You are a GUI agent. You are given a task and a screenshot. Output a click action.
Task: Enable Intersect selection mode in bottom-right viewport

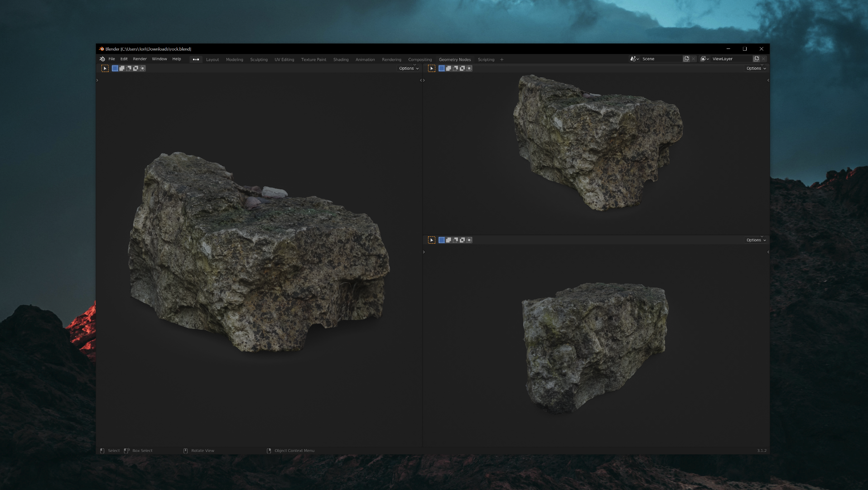point(469,240)
